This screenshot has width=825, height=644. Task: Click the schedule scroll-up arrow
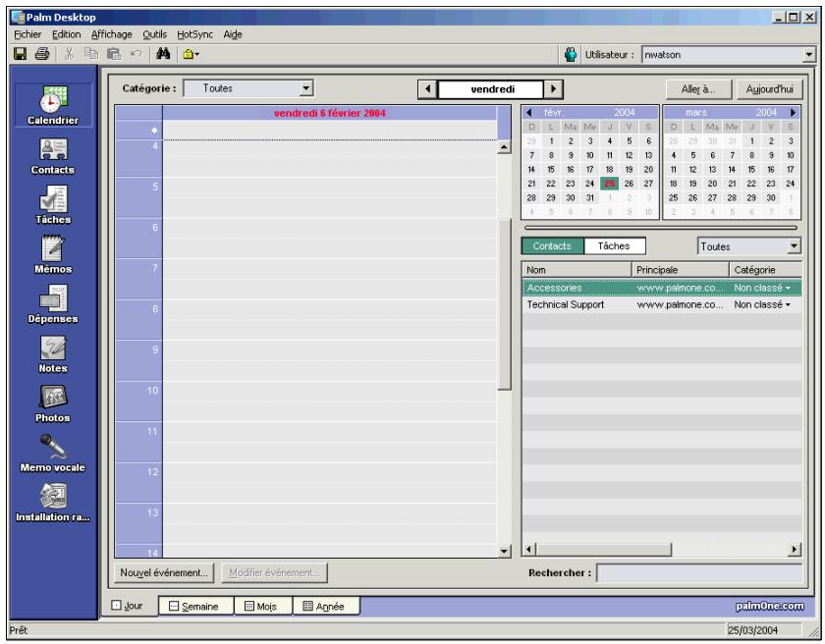[504, 147]
